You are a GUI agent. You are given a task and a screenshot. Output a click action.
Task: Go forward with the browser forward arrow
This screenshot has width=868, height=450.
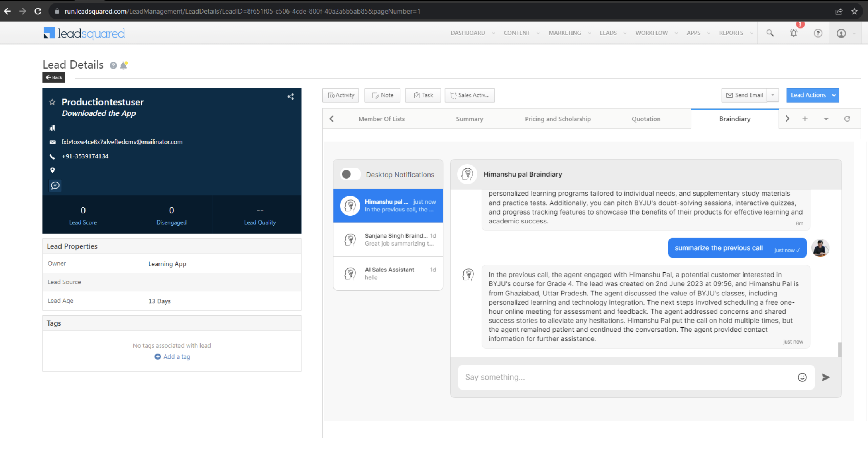click(x=23, y=11)
